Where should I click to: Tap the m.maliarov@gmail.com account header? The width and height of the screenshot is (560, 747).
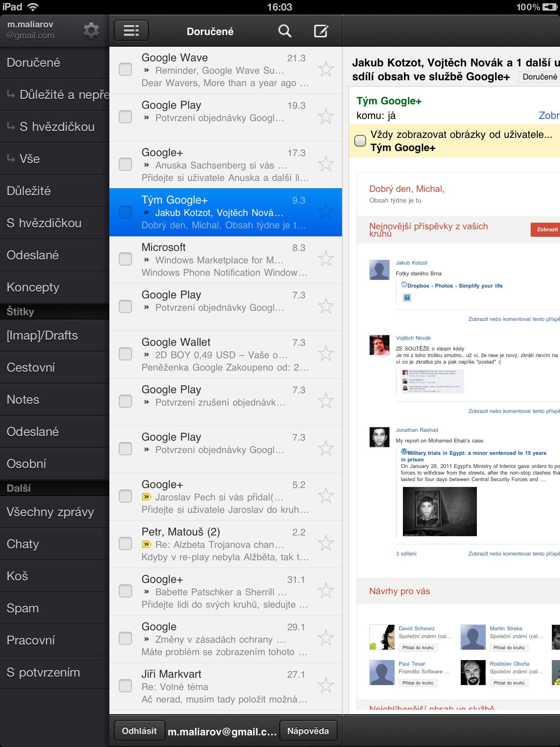point(31,30)
